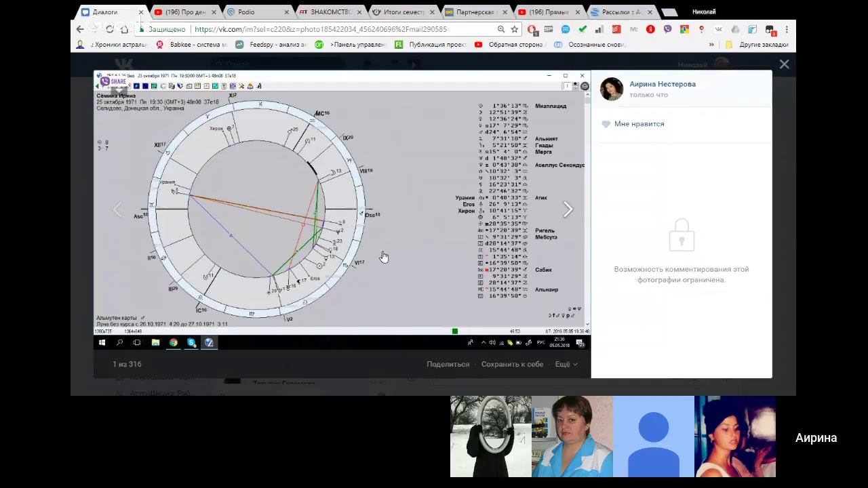Click the round icon at chart toolbar end
Screen dimensions: 868x488
[585, 86]
